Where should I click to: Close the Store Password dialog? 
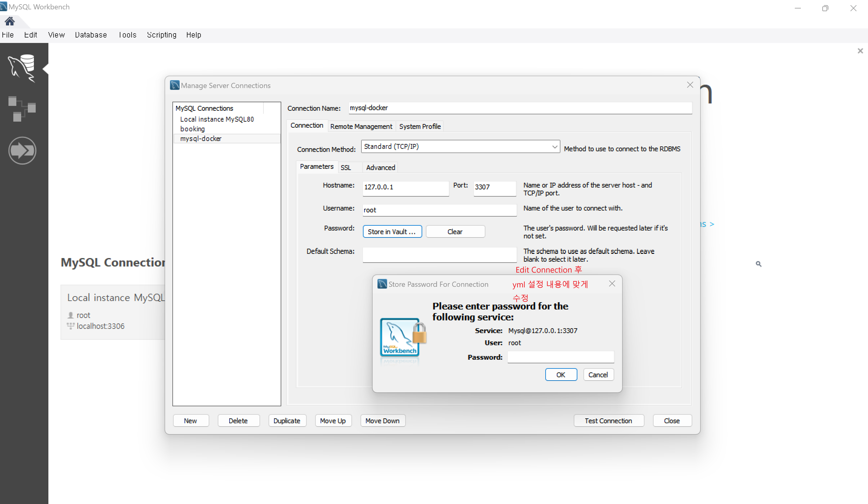pyautogui.click(x=612, y=283)
